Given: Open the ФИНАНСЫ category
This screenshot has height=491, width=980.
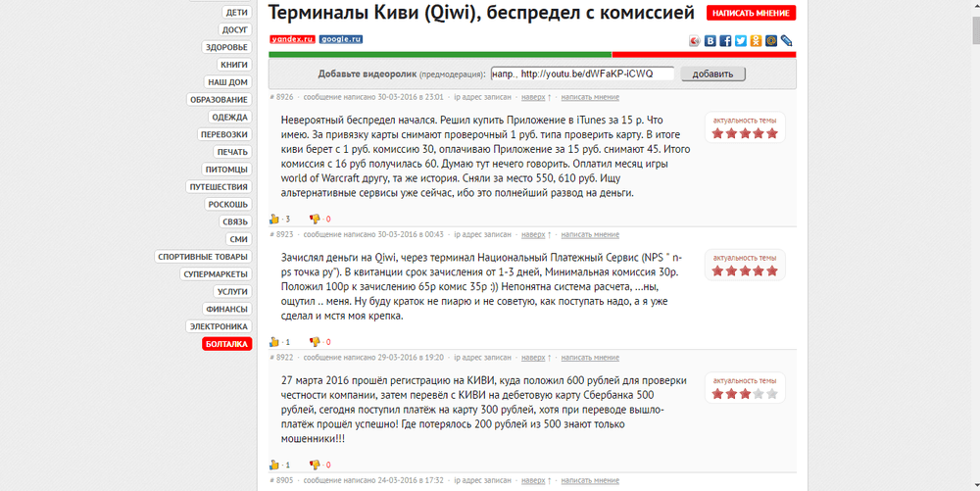Looking at the screenshot, I should click(227, 310).
